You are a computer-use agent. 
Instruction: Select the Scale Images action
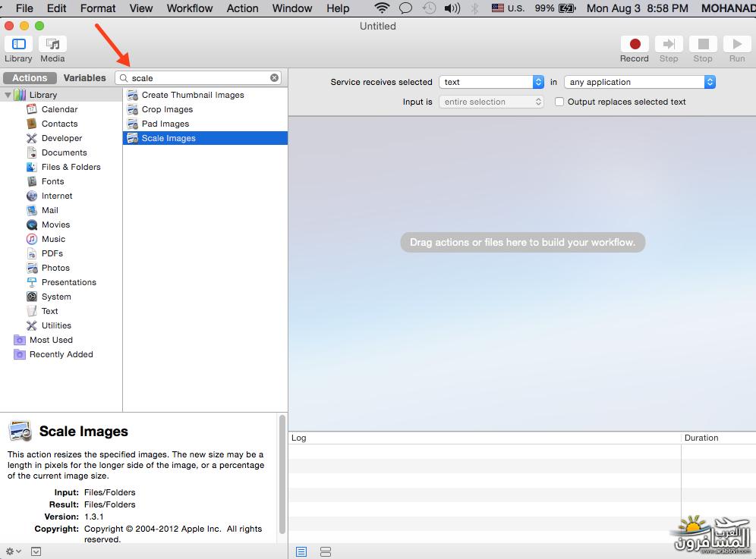pyautogui.click(x=206, y=138)
